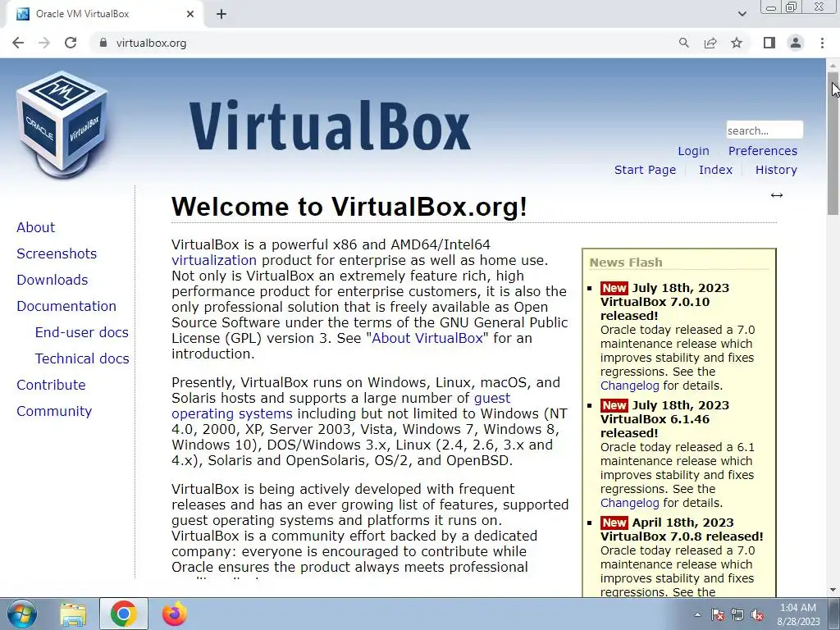840x630 pixels.
Task: Open the zoom magnifier icon in address bar
Action: pos(683,43)
